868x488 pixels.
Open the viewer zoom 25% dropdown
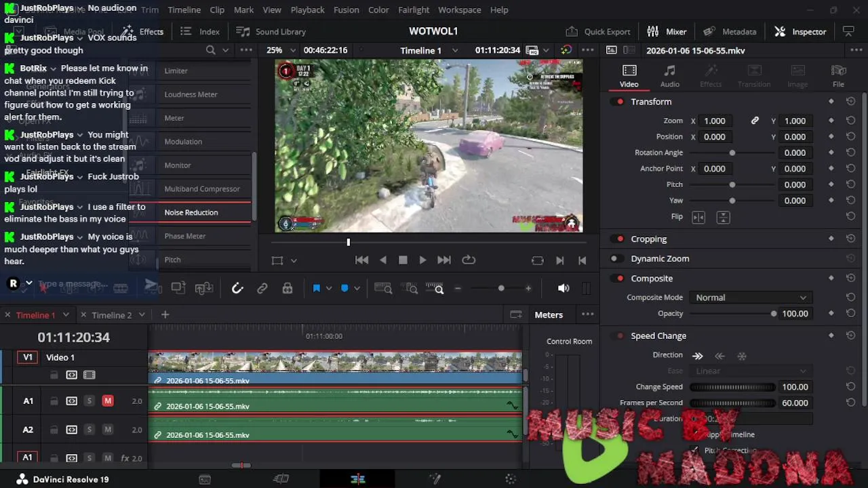point(281,50)
